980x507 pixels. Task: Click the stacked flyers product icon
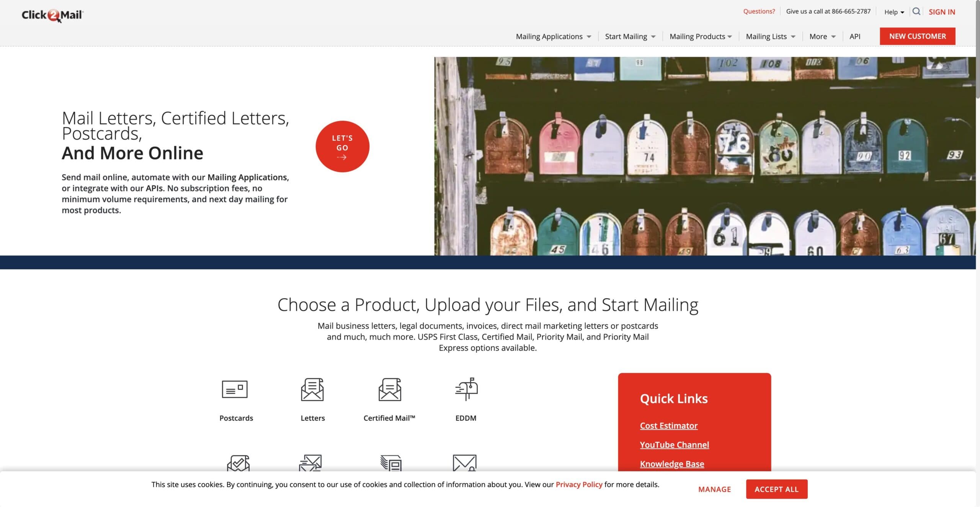click(x=390, y=463)
